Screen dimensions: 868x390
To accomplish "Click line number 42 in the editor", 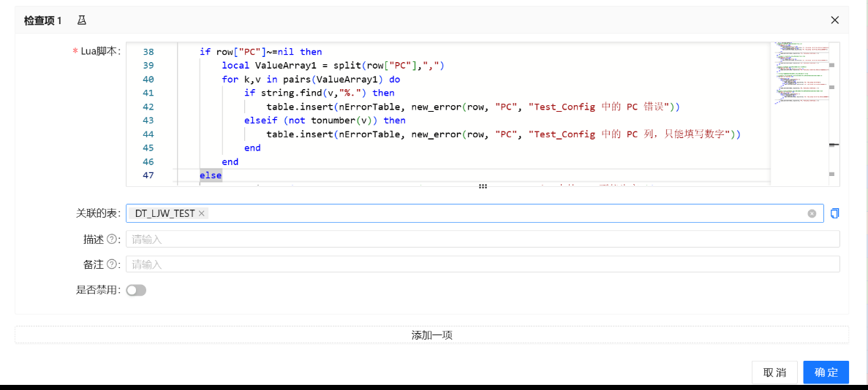I will (x=148, y=107).
